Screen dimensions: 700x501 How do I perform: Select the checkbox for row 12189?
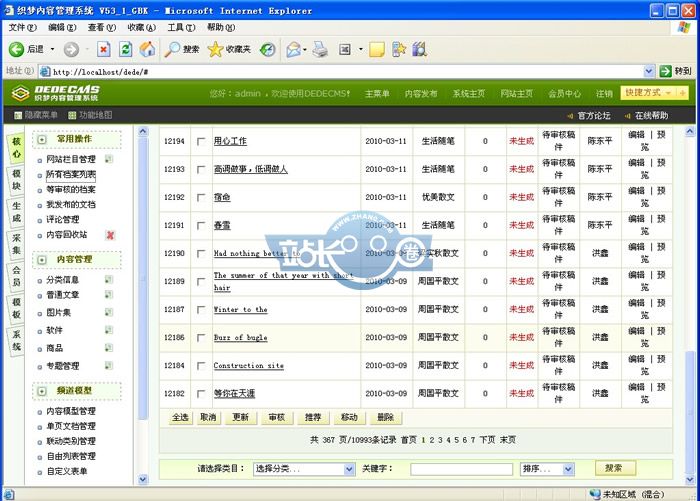point(201,282)
